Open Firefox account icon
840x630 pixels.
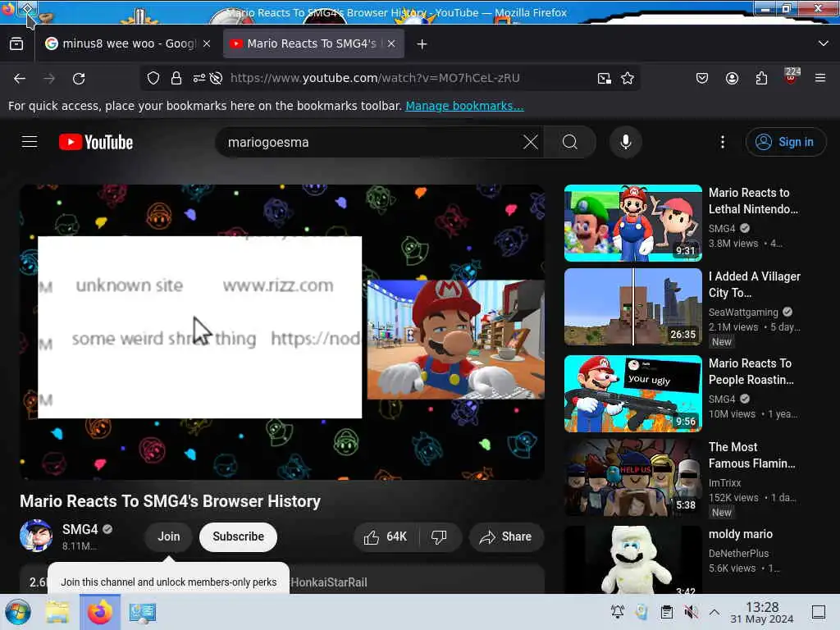tap(732, 78)
